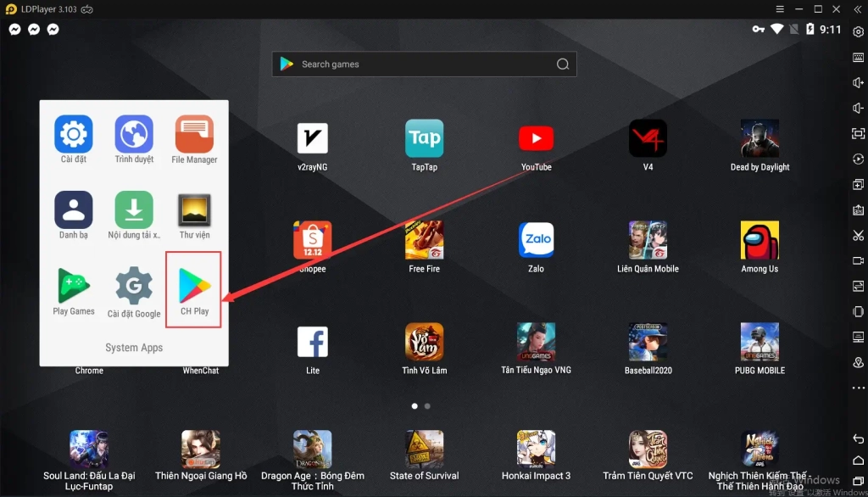Viewport: 868px width, 497px height.
Task: Click the Search games field
Action: pyautogui.click(x=424, y=64)
